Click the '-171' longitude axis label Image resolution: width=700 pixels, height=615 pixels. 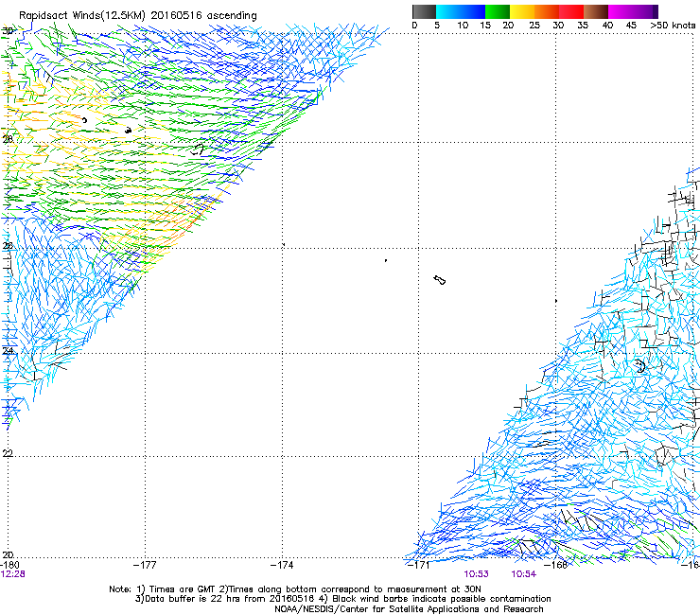418,565
